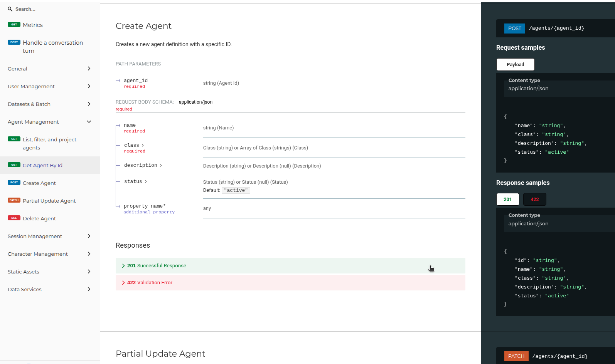The width and height of the screenshot is (615, 364).
Task: Switch to the 422 response sample tab
Action: tap(534, 199)
